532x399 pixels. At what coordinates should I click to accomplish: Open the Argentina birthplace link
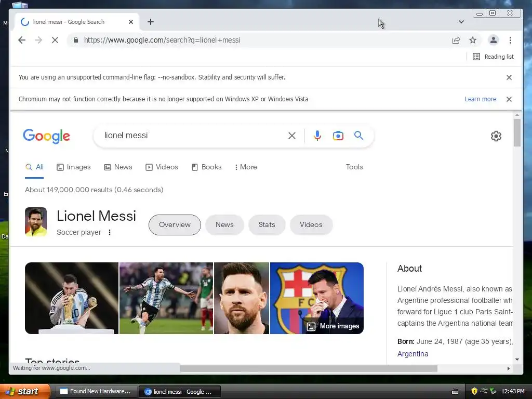pos(413,354)
